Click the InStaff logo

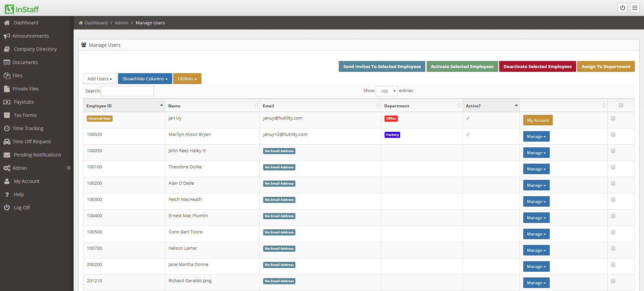click(x=22, y=9)
